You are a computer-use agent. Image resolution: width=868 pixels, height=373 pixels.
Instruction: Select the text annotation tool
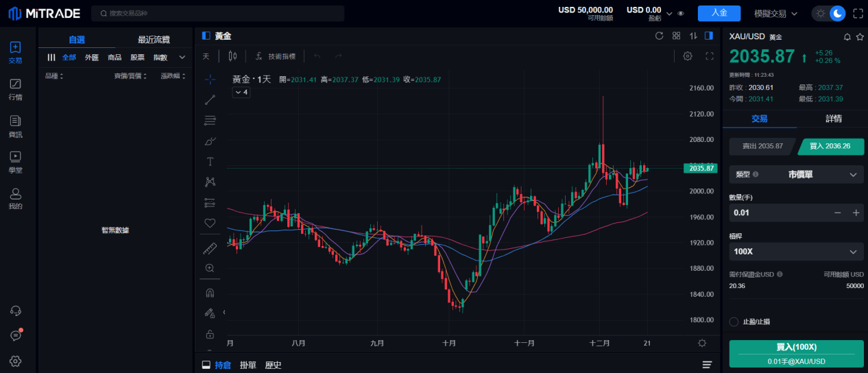tap(210, 162)
